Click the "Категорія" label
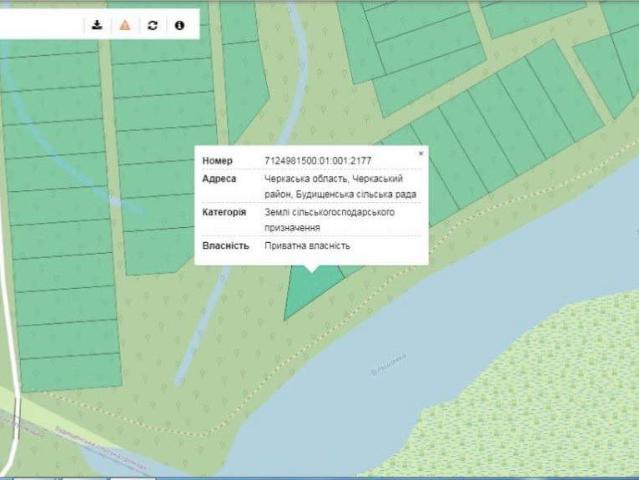This screenshot has height=480, width=639. point(224,212)
